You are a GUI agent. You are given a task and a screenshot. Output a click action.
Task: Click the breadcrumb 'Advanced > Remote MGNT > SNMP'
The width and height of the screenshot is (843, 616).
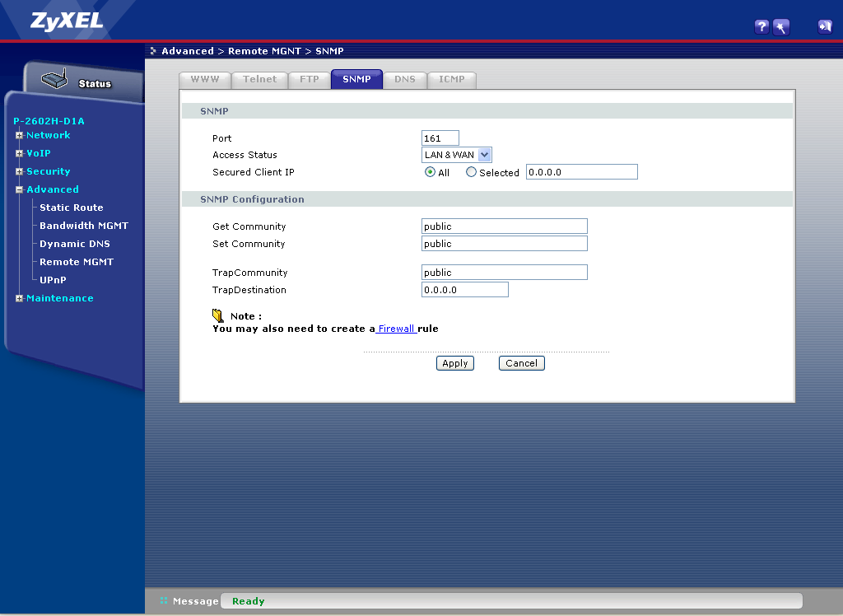click(x=253, y=51)
